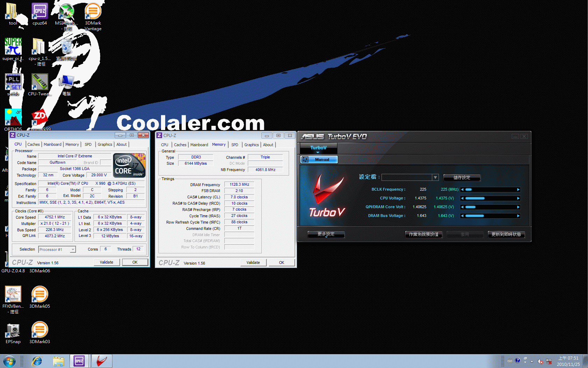588x368 pixels.
Task: Select the TurboV tab in TurboV EVO
Action: (x=318, y=148)
